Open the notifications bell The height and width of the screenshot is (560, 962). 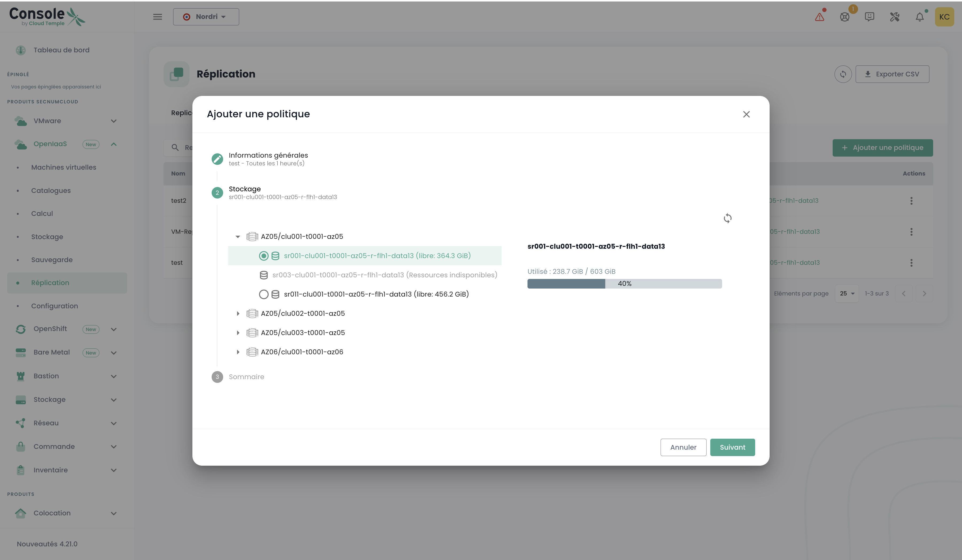[919, 17]
